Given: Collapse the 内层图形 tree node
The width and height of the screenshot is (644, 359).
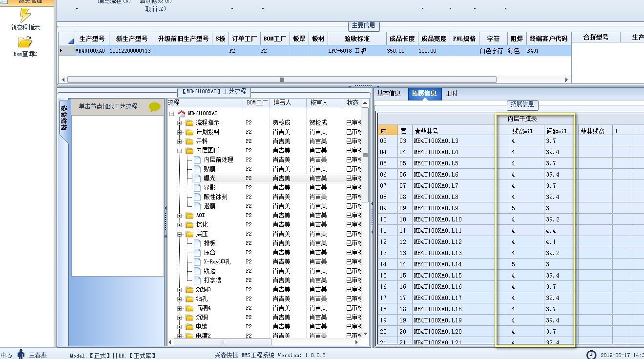Looking at the screenshot, I should (180, 150).
